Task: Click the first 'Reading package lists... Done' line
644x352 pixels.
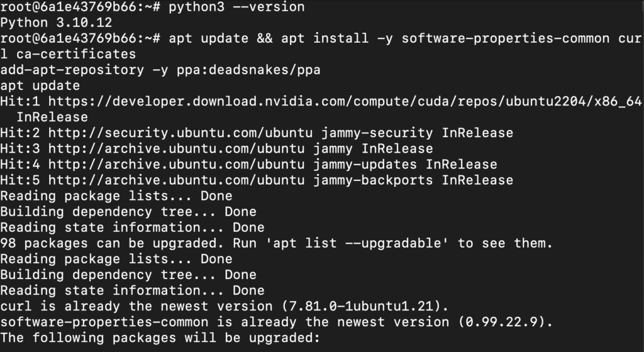Action: point(116,195)
